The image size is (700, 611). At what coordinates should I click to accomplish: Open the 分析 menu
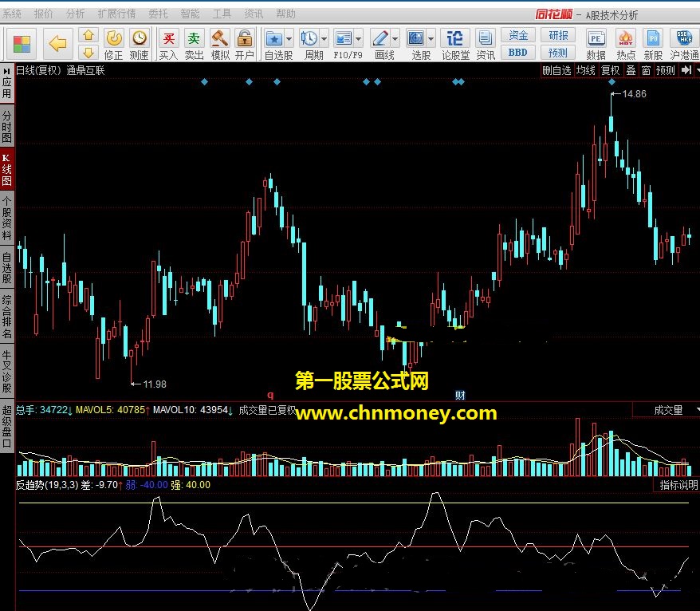pyautogui.click(x=75, y=14)
